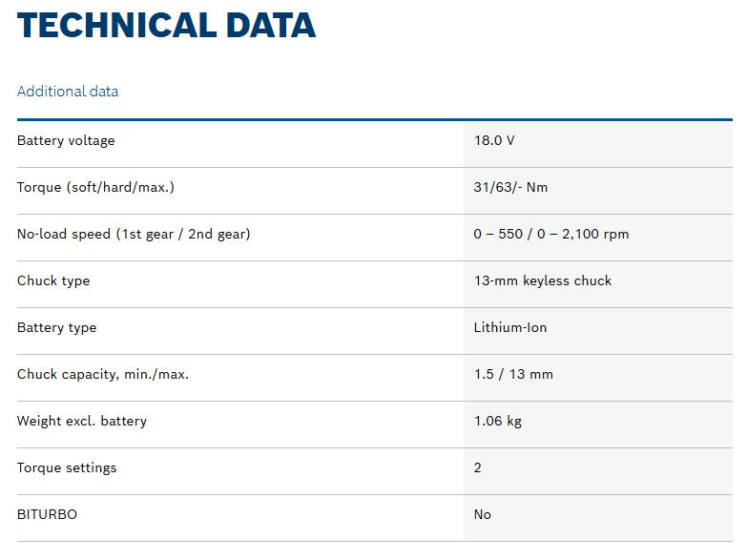Click the Battery voltage row label

(x=66, y=141)
